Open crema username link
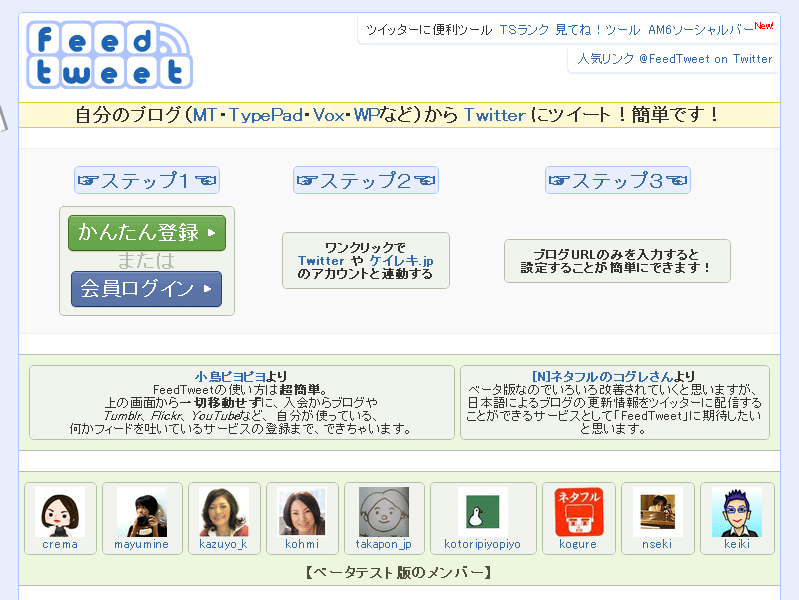This screenshot has height=600, width=799. pyautogui.click(x=60, y=544)
